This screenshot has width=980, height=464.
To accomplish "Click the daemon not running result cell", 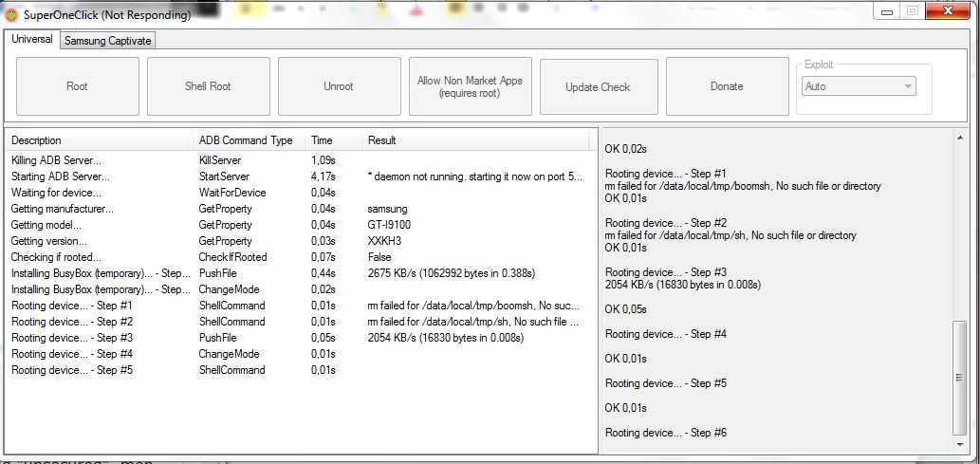I will coord(475,176).
